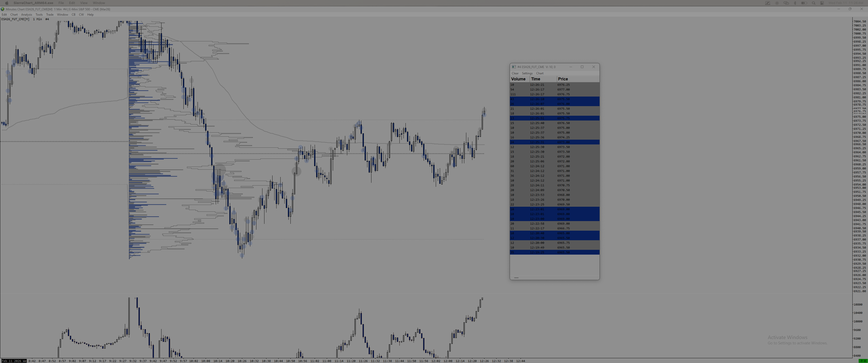Click the screen mirroring laptop icon
This screenshot has height=363, width=868.
coord(768,3)
